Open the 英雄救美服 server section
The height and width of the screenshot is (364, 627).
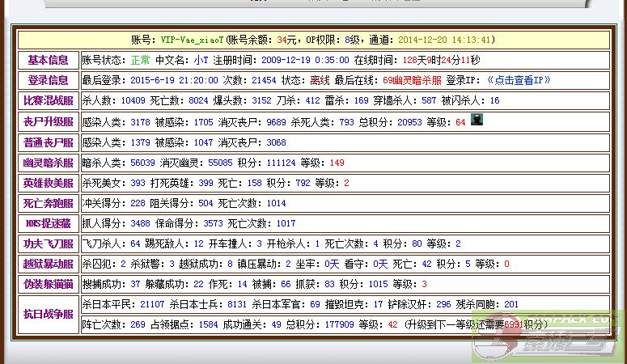(49, 183)
